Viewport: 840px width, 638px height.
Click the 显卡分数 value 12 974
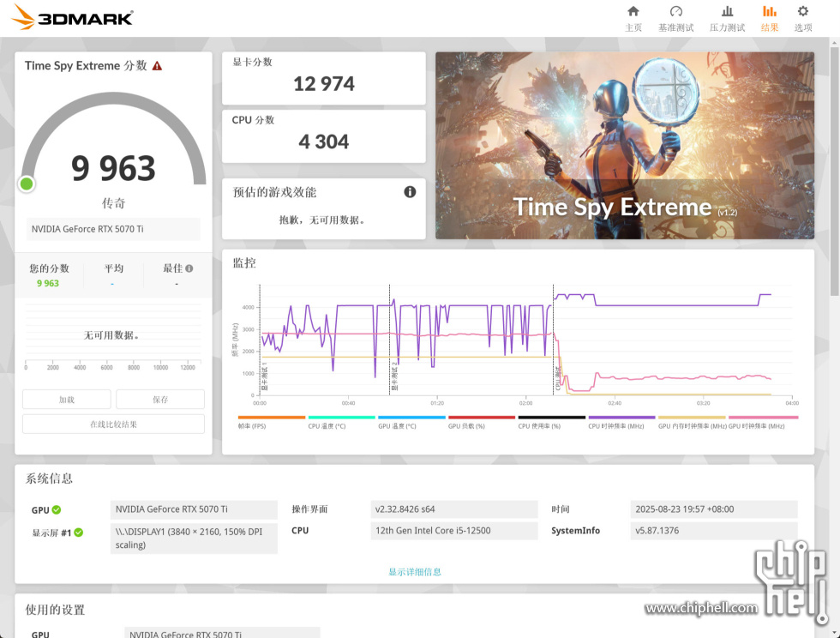pyautogui.click(x=324, y=84)
